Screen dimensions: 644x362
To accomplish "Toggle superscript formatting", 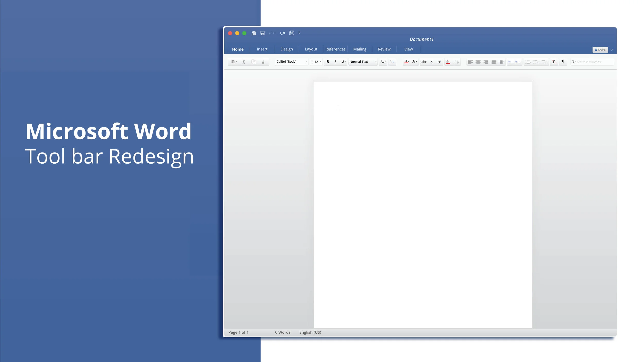I will (x=439, y=62).
